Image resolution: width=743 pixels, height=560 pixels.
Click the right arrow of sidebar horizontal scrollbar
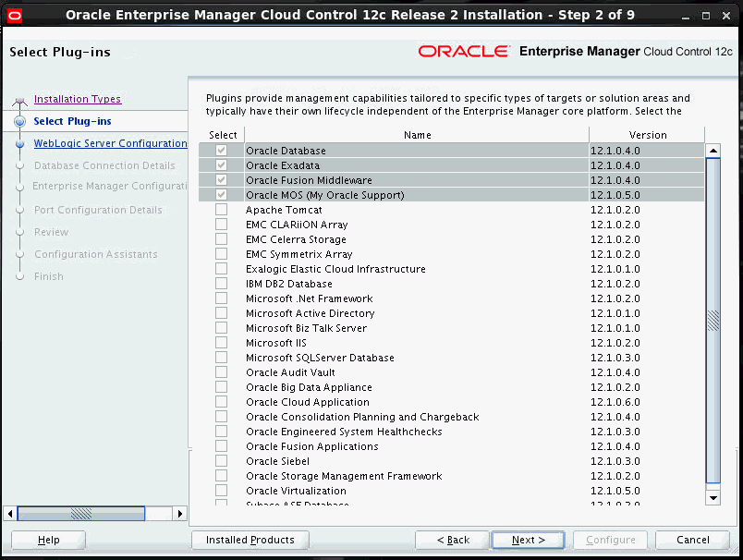pos(179,514)
